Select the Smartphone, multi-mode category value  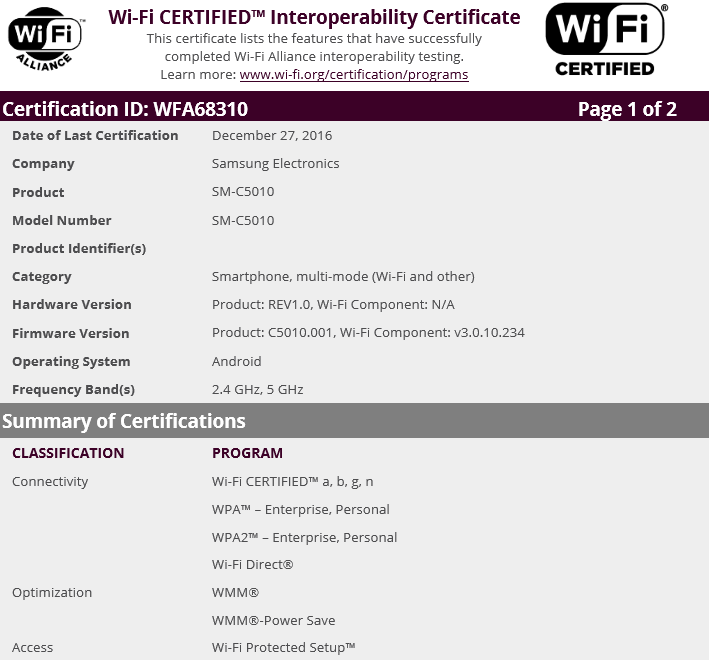coord(343,277)
